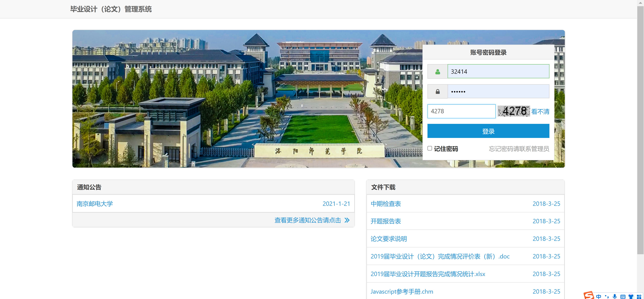Click the lock icon beside password field
The height and width of the screenshot is (299, 644).
pyautogui.click(x=438, y=92)
